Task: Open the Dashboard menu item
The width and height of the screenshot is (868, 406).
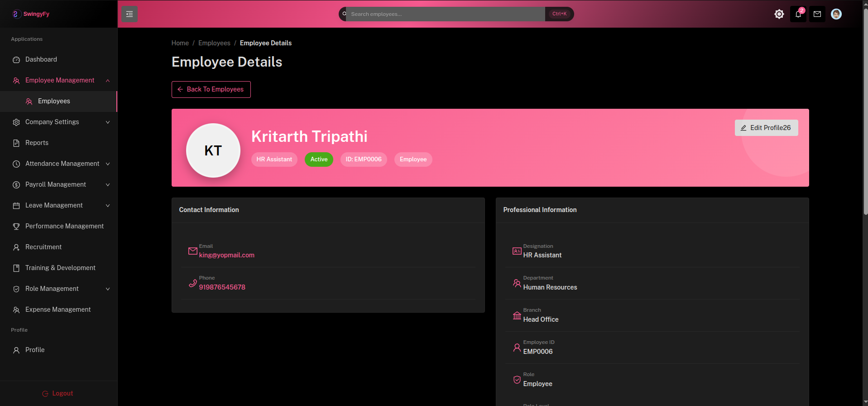Action: tap(41, 60)
